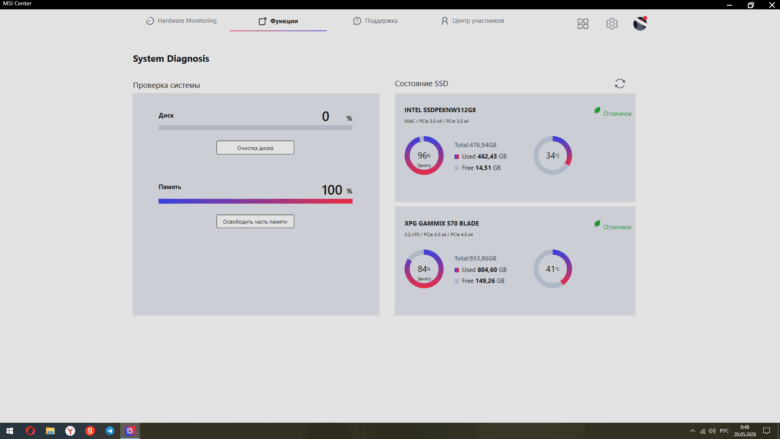Click the XPG GAMMIX 84% usage ring
Screen dimensions: 780x439
click(423, 269)
